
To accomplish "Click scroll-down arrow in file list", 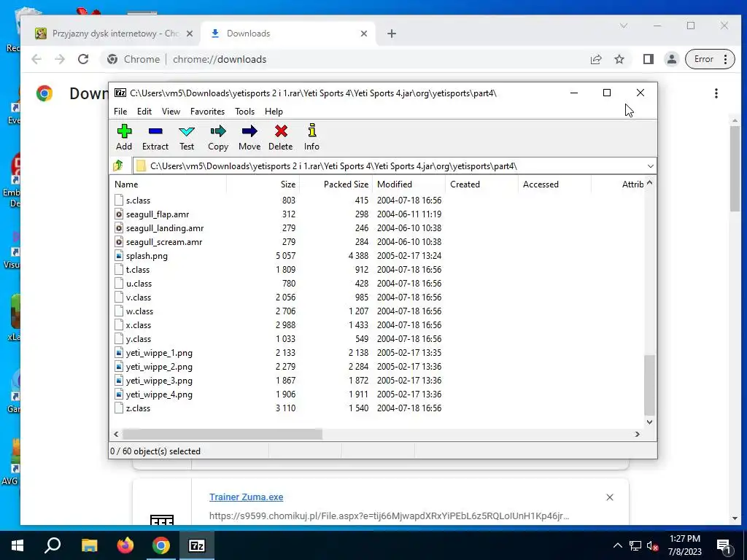I will (x=649, y=422).
